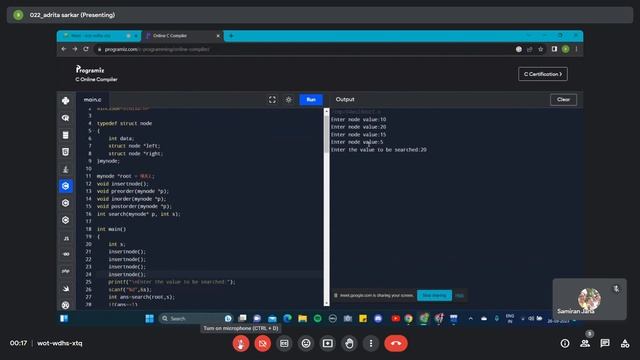The image size is (640, 360).
Task: Open the Windows Start menu
Action: coord(149,318)
